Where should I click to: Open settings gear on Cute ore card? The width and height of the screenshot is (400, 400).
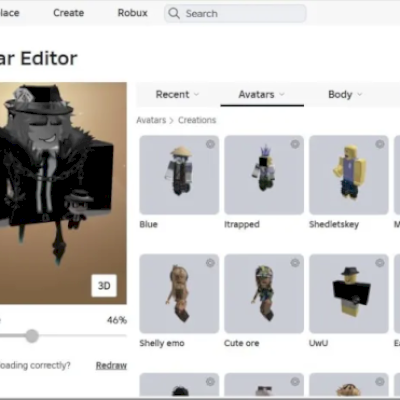[x=295, y=263]
